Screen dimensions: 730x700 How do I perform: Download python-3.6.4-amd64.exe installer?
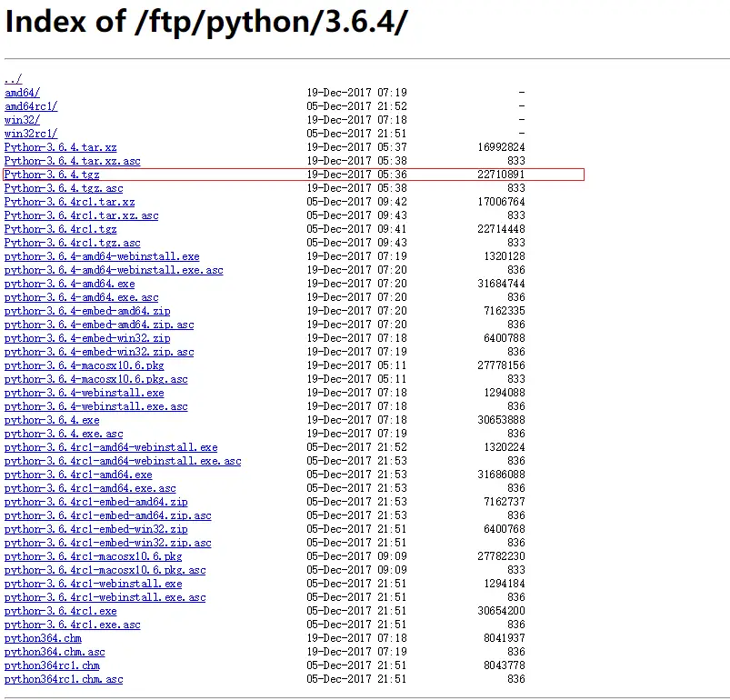pyautogui.click(x=69, y=284)
